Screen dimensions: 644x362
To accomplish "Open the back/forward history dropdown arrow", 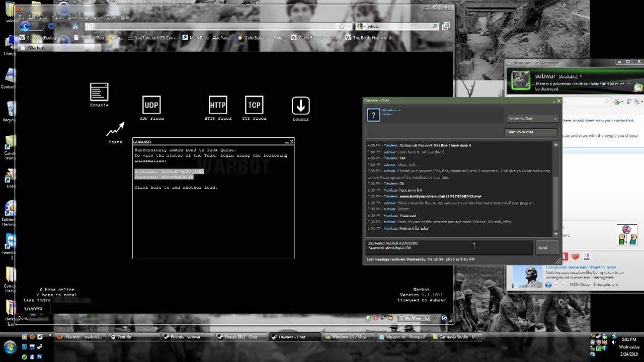I will (43, 26).
